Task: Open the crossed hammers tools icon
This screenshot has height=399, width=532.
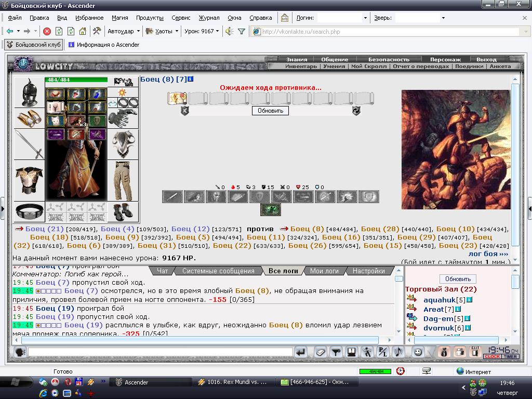Action: [x=97, y=32]
